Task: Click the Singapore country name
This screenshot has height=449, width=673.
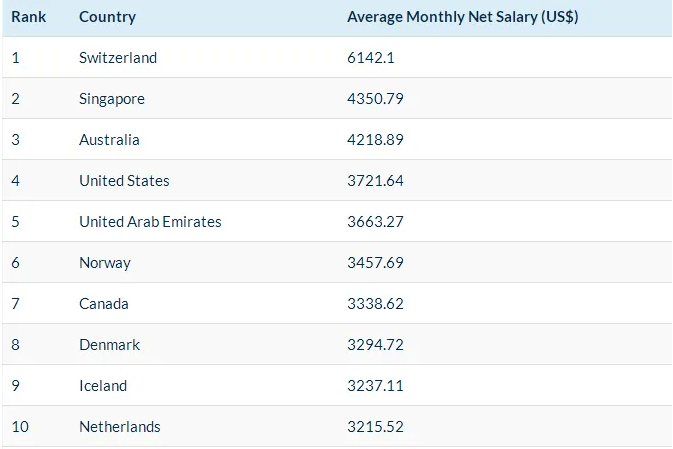Action: point(112,99)
